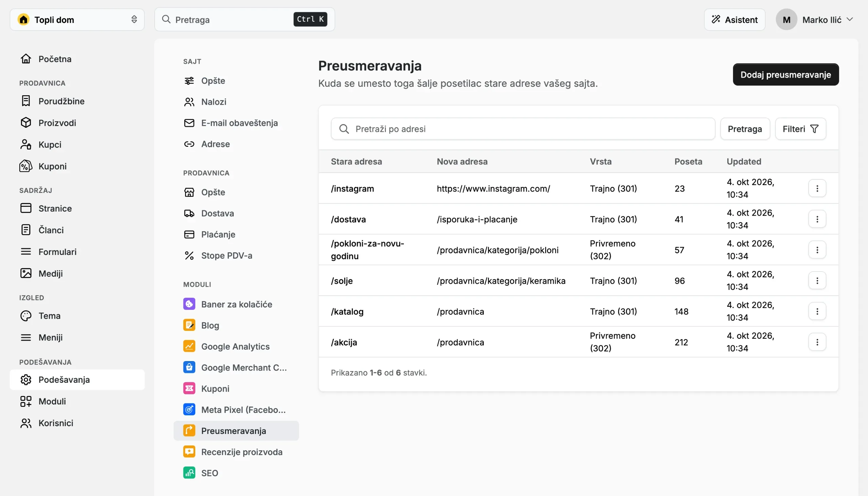This screenshot has width=868, height=496.
Task: Select Google Merchant Center module icon
Action: (189, 367)
